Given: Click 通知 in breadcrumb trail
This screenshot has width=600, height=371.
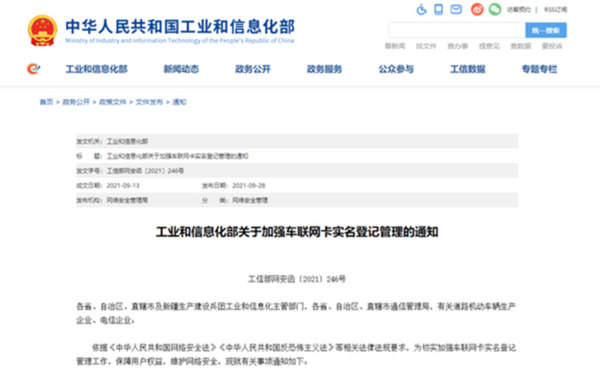Looking at the screenshot, I should [179, 102].
